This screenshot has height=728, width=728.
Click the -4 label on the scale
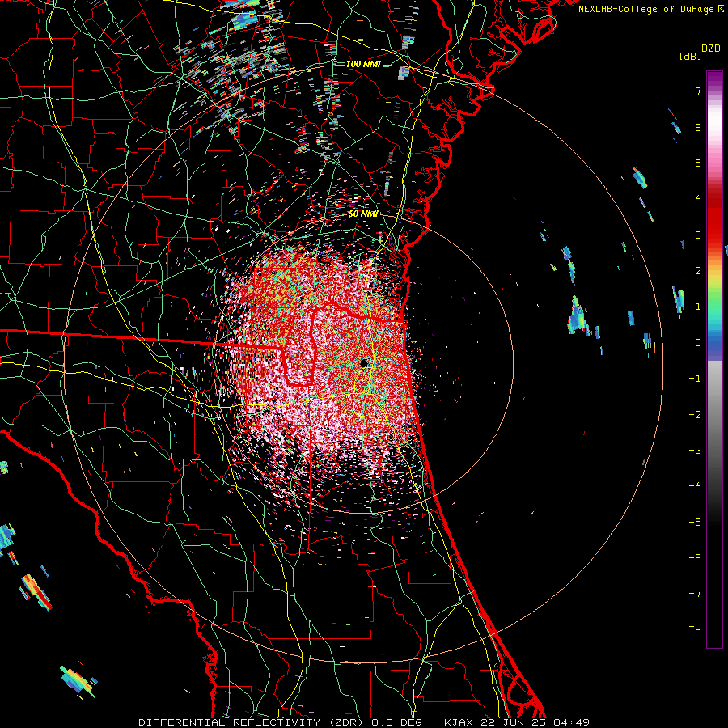click(x=695, y=485)
